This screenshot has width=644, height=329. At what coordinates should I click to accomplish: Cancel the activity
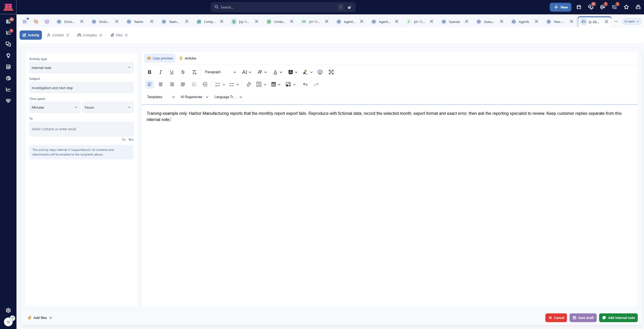[556, 318]
